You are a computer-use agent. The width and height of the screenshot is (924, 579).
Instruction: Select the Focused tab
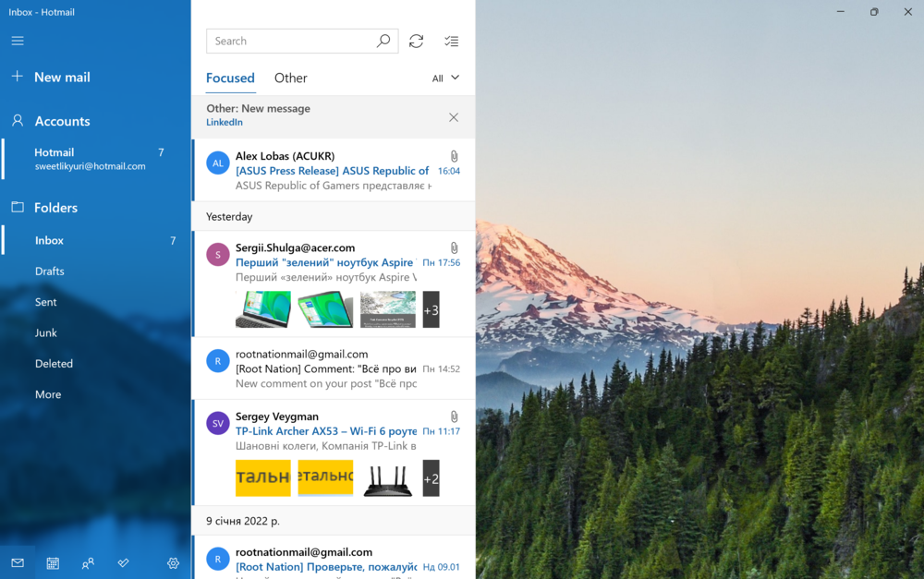[230, 78]
